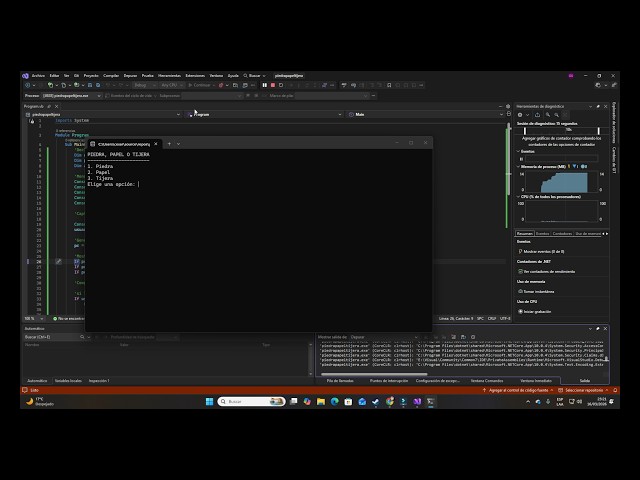This screenshot has height=480, width=640.
Task: Click the Iniciar grabación CPU option
Action: (537, 311)
